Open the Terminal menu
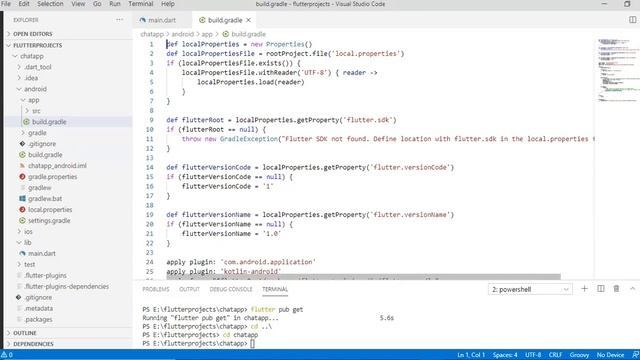The image size is (640, 360). (x=141, y=4)
